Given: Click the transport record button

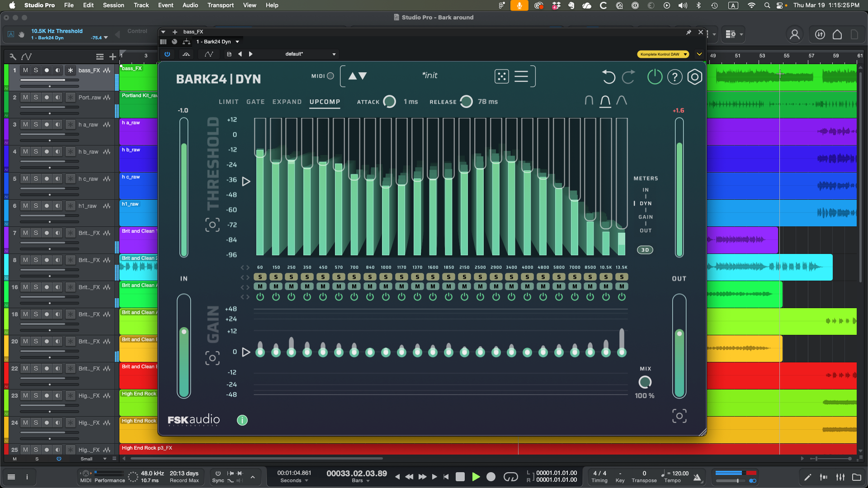Looking at the screenshot, I should 491,477.
